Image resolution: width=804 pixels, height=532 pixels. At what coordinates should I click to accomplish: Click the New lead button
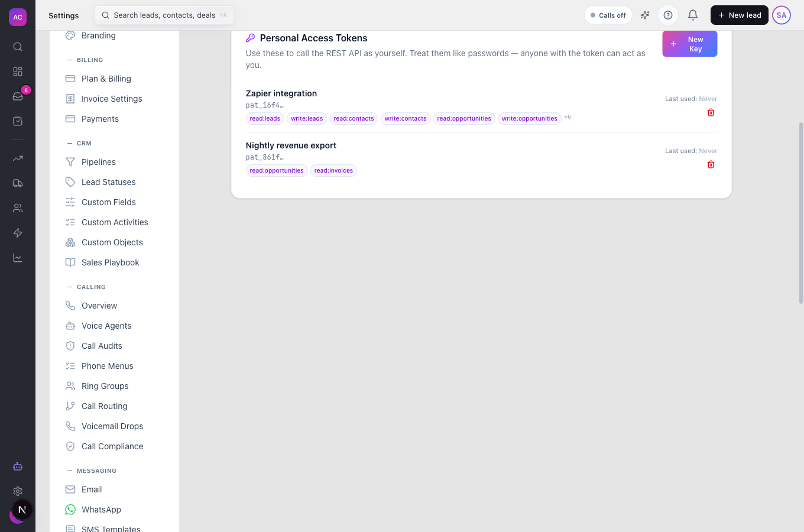(739, 15)
